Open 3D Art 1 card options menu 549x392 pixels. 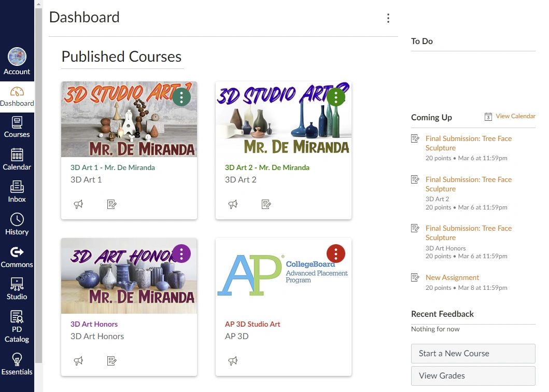point(181,97)
